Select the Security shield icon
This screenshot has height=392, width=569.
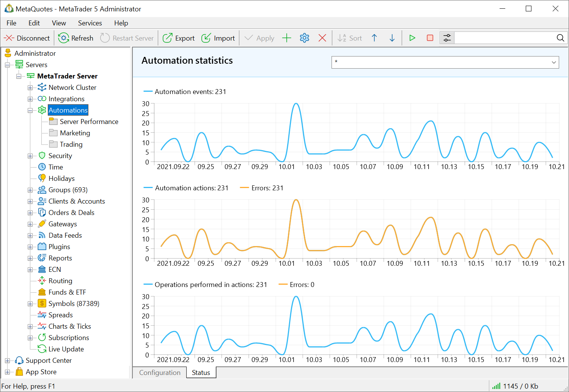[42, 156]
